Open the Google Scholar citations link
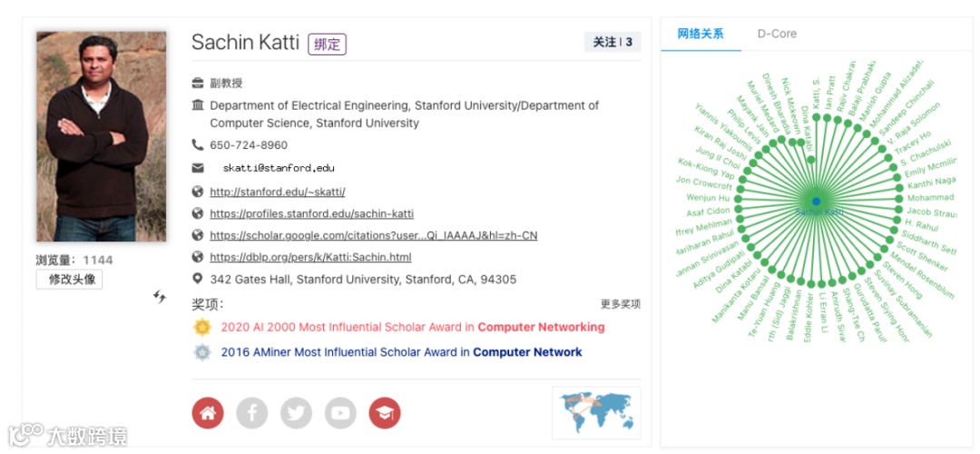The width and height of the screenshot is (980, 454). 373,235
